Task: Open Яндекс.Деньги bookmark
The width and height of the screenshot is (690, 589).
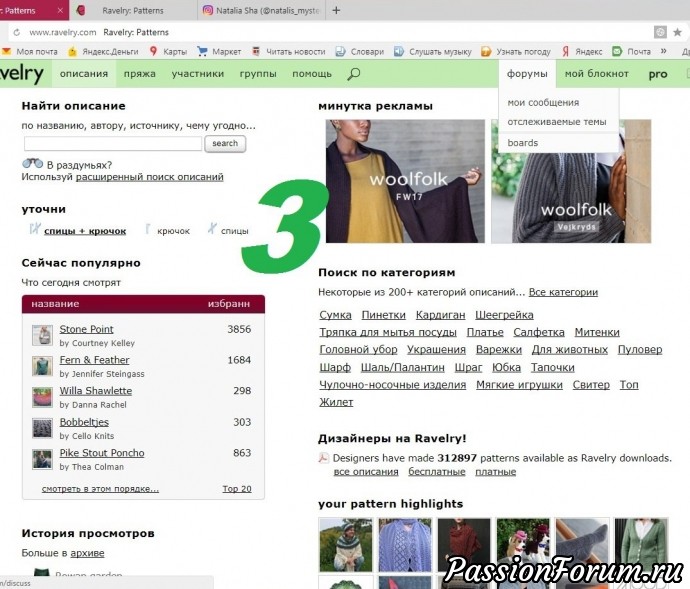Action: click(103, 52)
